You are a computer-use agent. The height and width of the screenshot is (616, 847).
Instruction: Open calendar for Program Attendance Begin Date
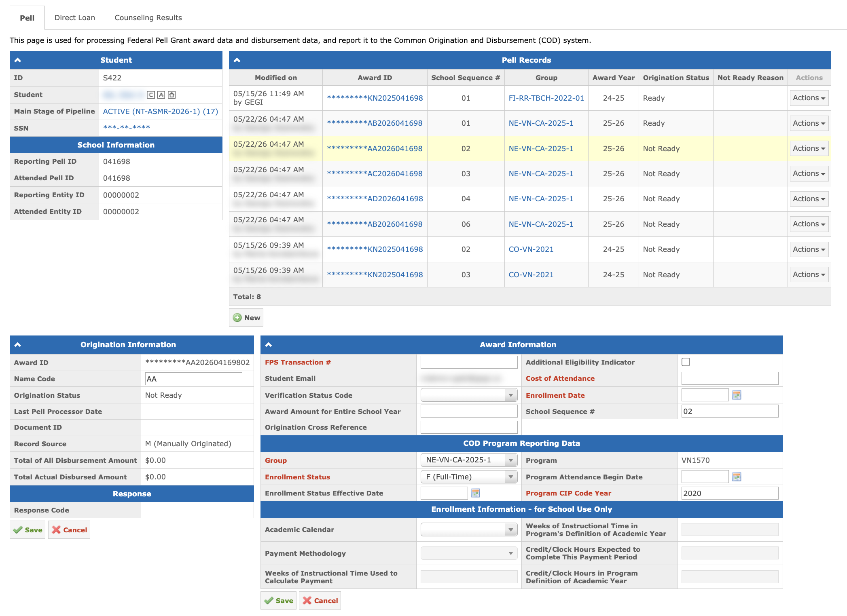tap(737, 477)
